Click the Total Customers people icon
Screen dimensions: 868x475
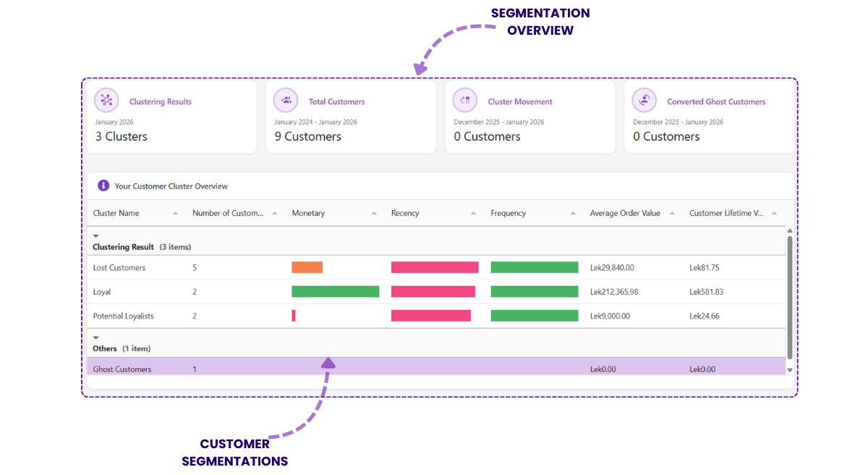tap(286, 100)
